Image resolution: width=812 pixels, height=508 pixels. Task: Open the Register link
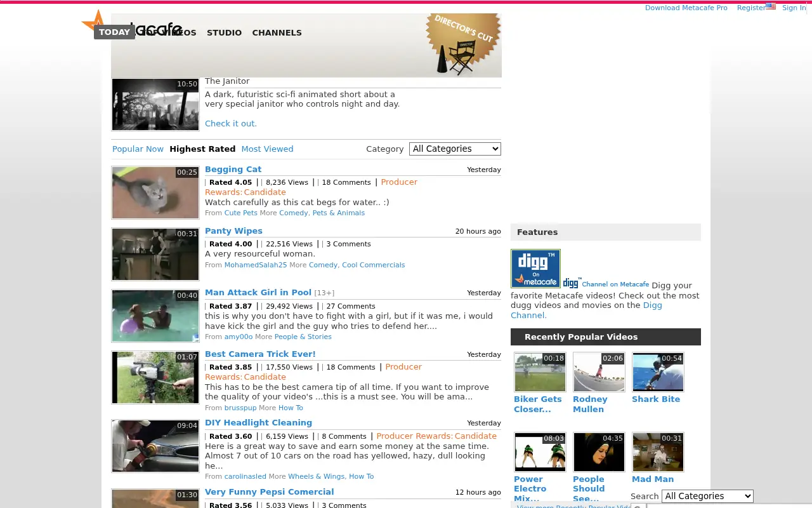click(x=751, y=8)
